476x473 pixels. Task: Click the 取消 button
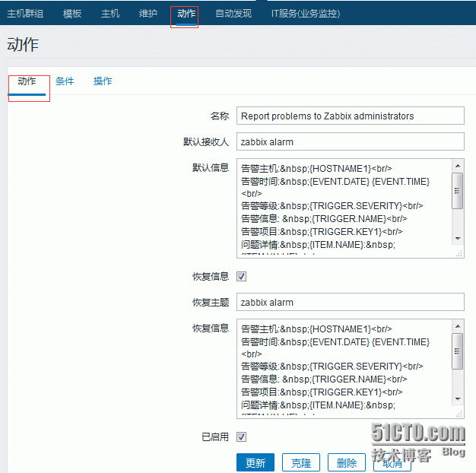tap(392, 462)
